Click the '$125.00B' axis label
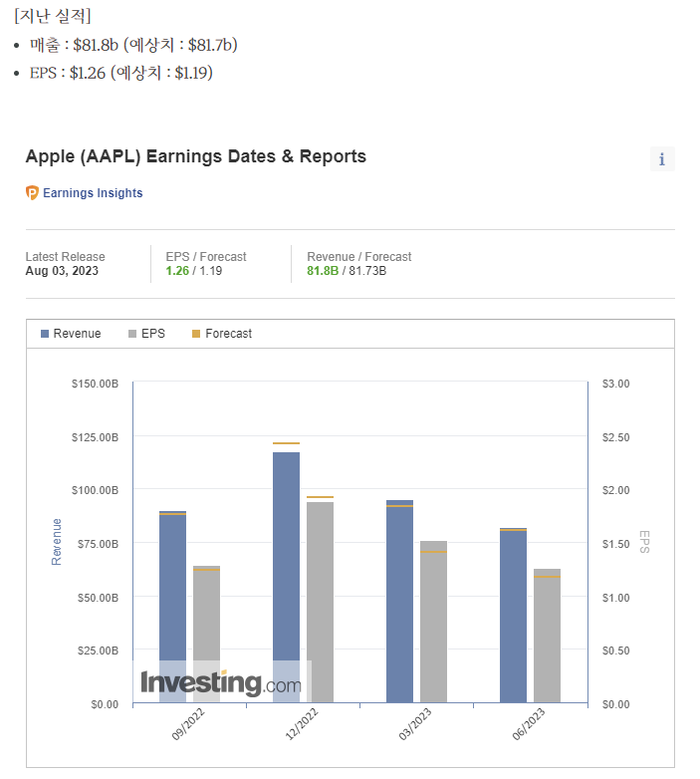 pos(95,437)
